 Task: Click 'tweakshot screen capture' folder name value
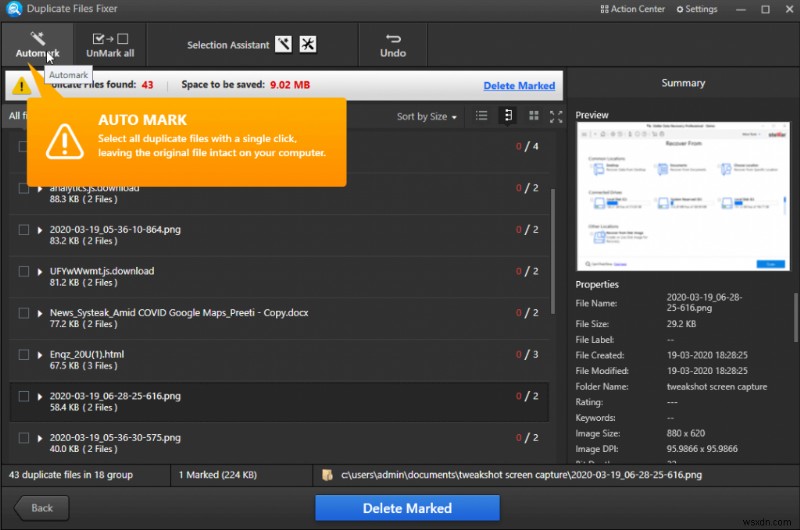coord(716,387)
